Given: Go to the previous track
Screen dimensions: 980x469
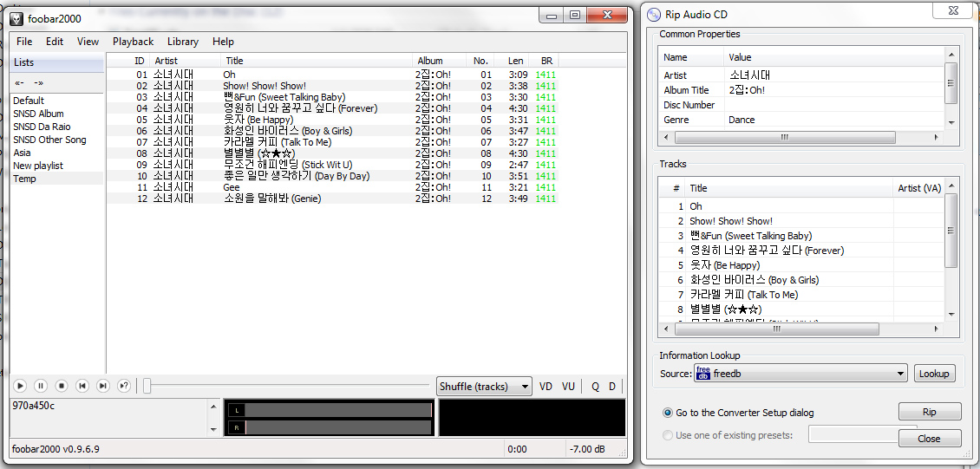Looking at the screenshot, I should 82,386.
